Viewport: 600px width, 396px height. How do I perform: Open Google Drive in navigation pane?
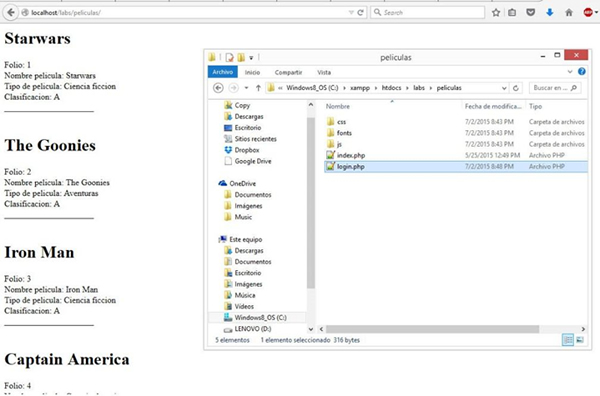pos(253,161)
